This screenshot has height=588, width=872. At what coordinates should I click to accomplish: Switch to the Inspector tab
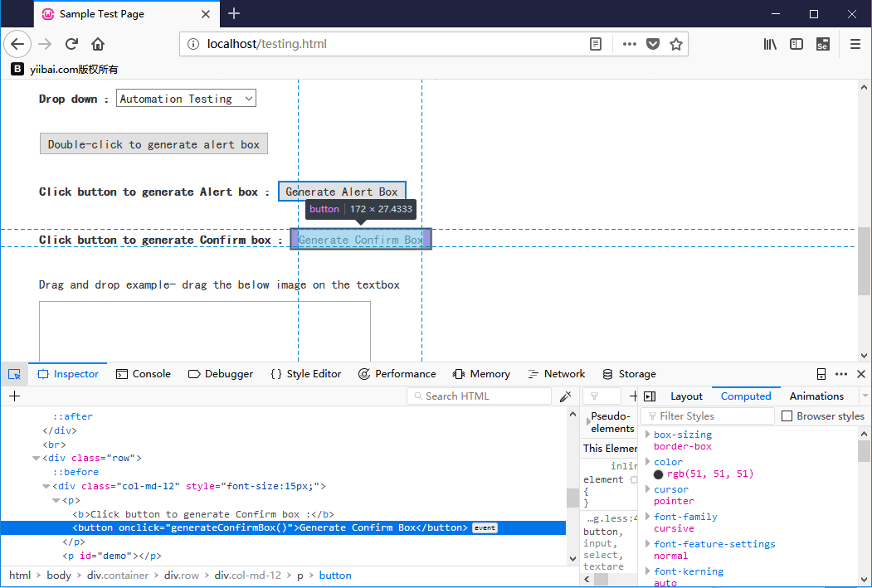pyautogui.click(x=68, y=374)
